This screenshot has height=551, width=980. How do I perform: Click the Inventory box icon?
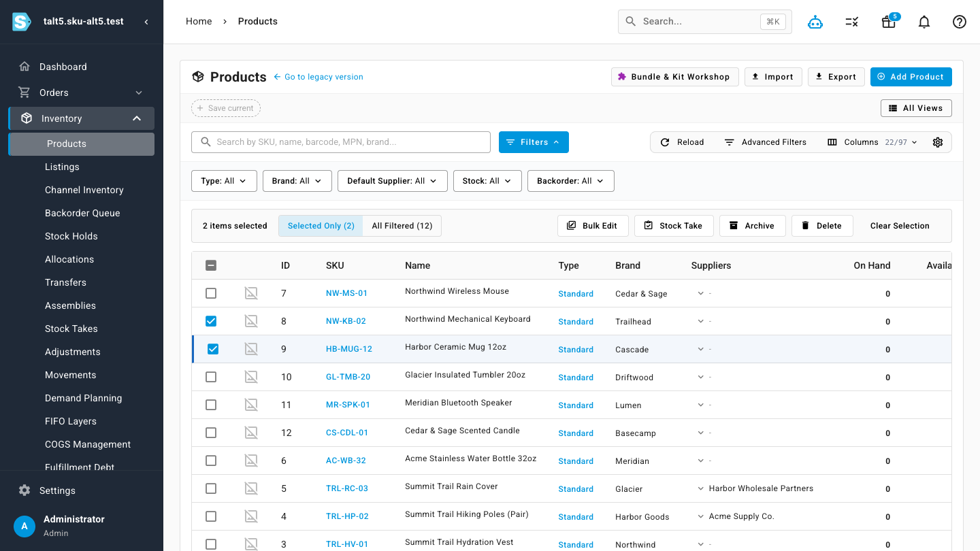pyautogui.click(x=27, y=118)
